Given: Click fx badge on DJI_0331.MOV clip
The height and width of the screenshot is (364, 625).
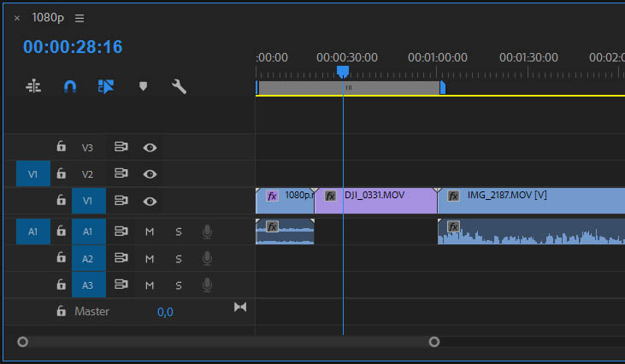Looking at the screenshot, I should point(330,196).
